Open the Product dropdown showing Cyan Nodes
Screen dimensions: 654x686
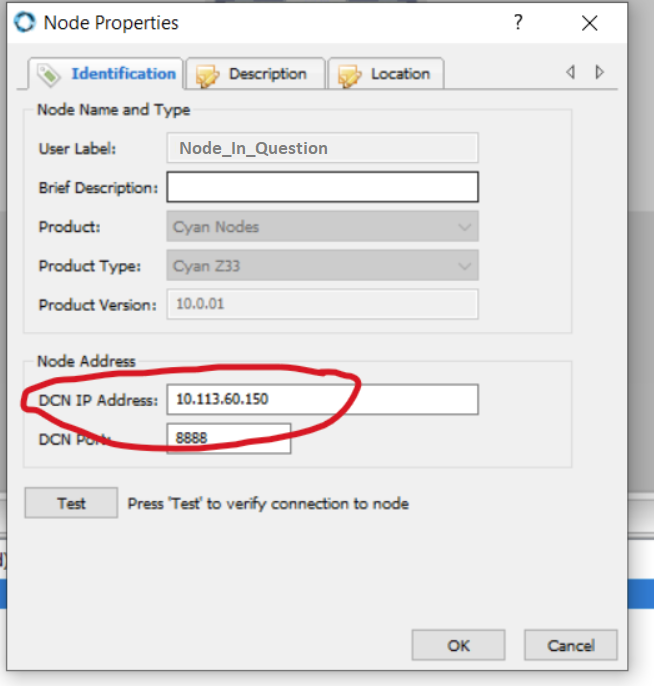click(322, 226)
